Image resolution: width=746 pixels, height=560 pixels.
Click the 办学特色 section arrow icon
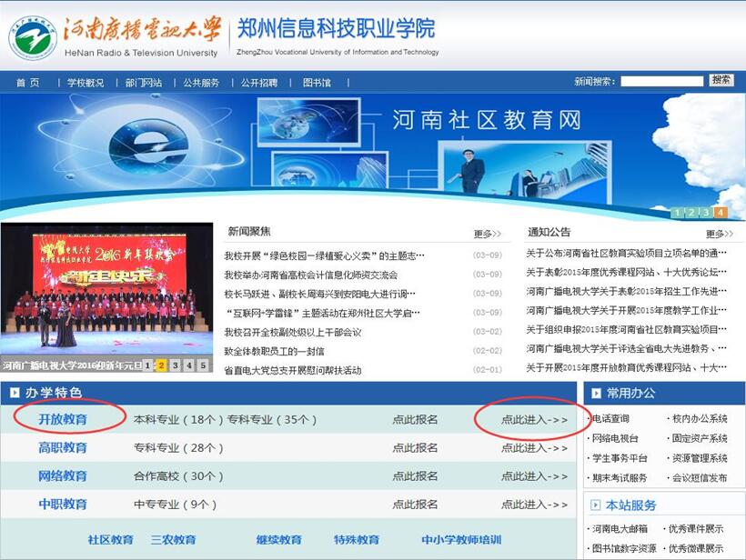[15, 393]
